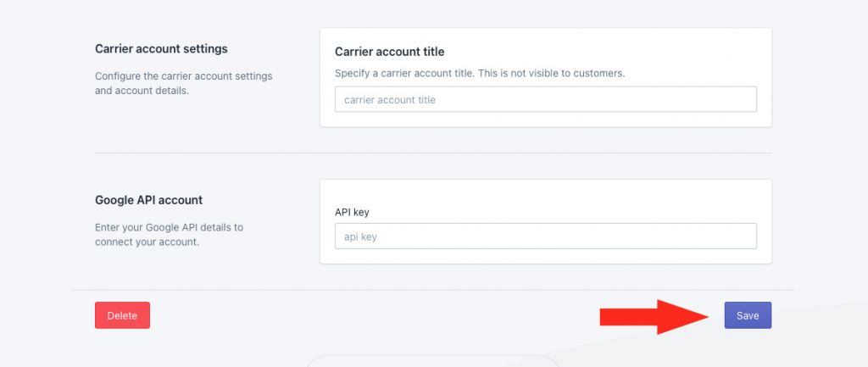Click the "connect your account." text line

pos(147,242)
